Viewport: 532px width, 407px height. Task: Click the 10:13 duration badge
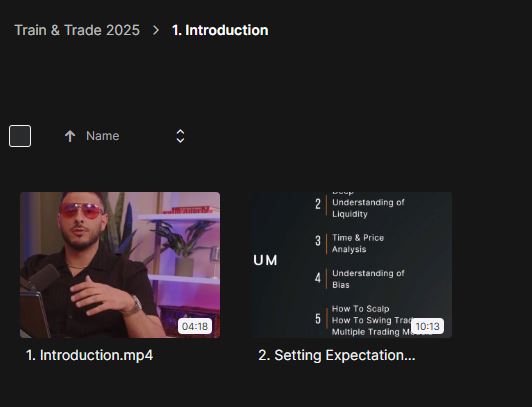(428, 326)
